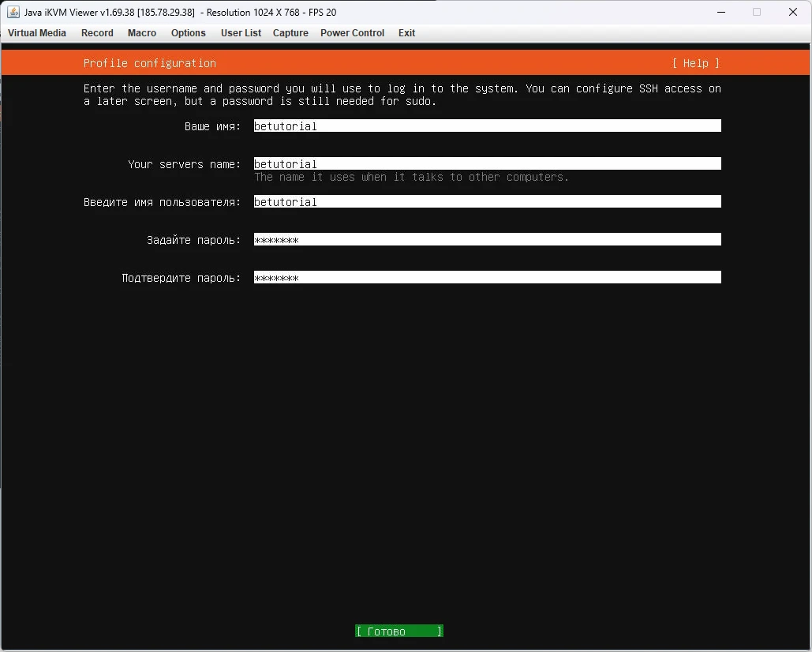
Task: Focus the 'Ваше имя' name field
Action: click(487, 126)
